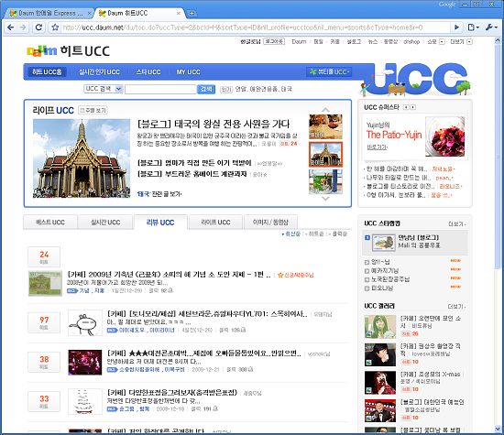Image resolution: width=504 pixels, height=435 pixels.
Task: Click the view toggle button next to 라이프 UCC
Action: point(93,110)
